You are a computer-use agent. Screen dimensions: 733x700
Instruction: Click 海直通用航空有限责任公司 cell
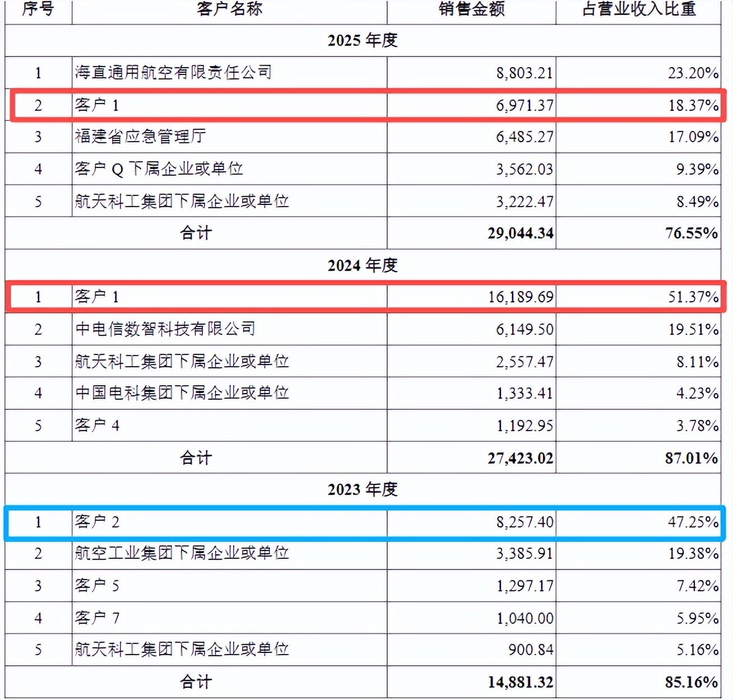(x=173, y=72)
